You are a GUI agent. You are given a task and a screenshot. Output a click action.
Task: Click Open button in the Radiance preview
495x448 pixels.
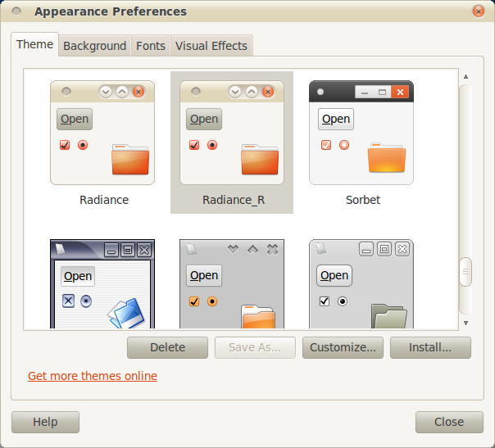[x=75, y=120]
